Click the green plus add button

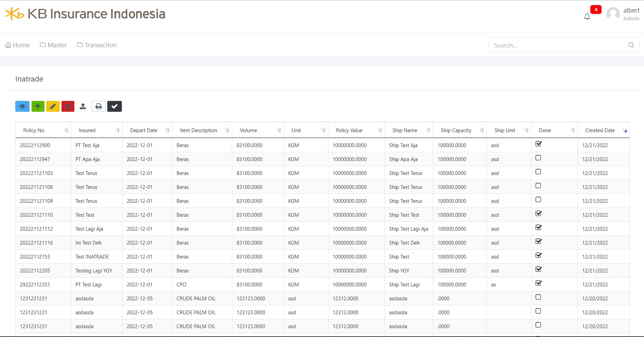tap(38, 106)
